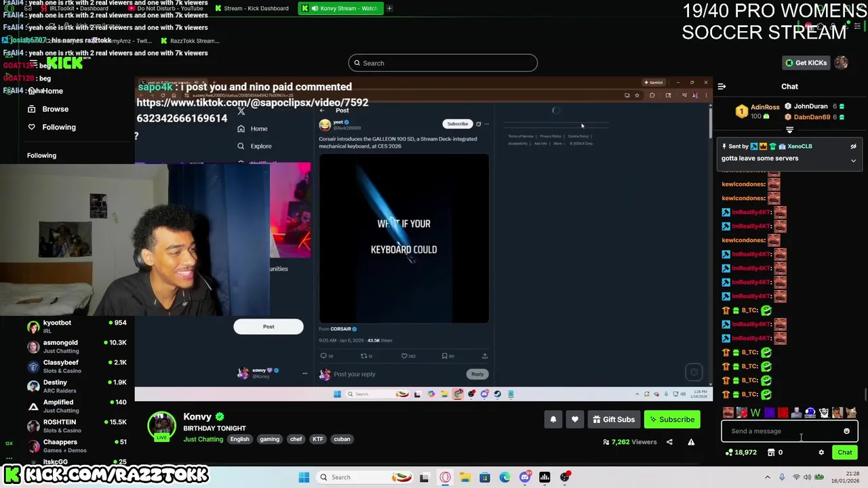Click the microphone icon in the system tray
Image resolution: width=868 pixels, height=488 pixels.
782,477
